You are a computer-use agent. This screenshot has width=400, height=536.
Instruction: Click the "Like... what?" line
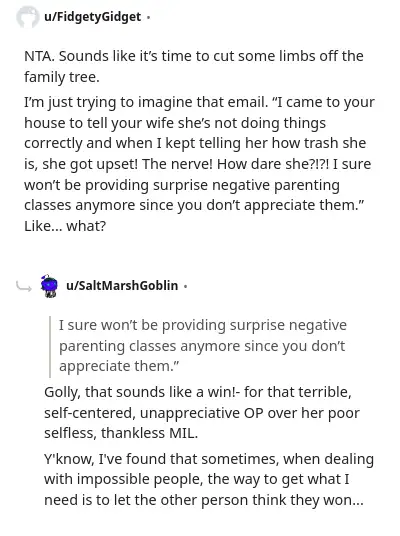point(65,226)
